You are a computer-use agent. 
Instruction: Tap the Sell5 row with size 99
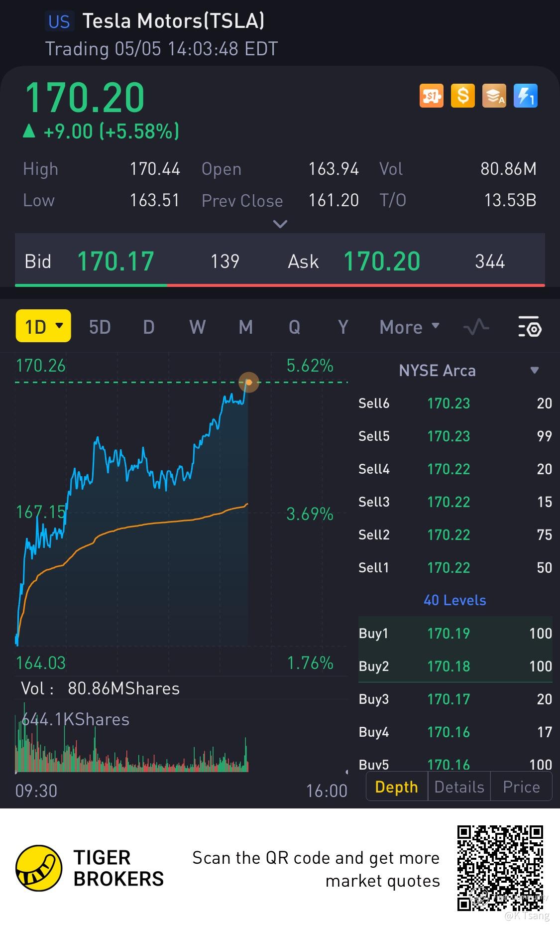pyautogui.click(x=455, y=436)
